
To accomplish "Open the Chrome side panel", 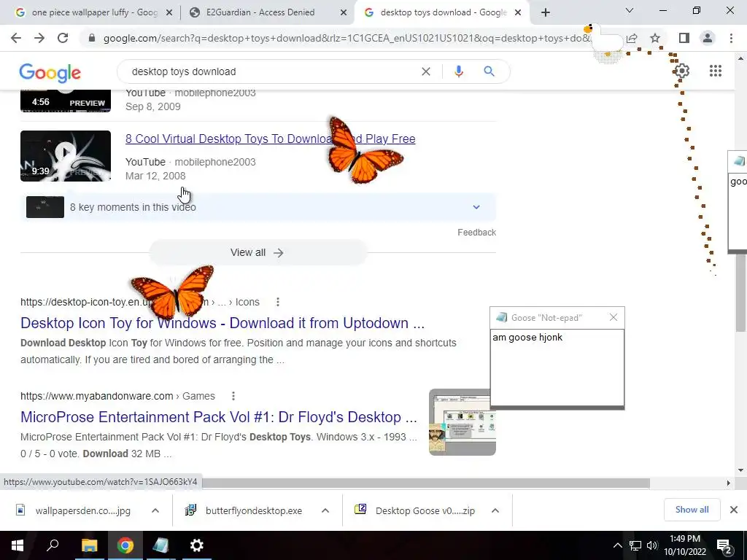I will pos(684,38).
